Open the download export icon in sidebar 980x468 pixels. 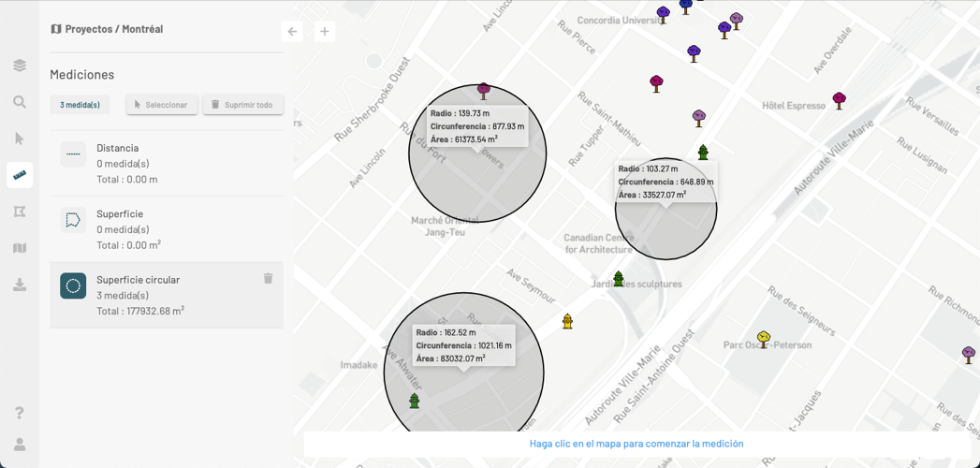tap(20, 285)
